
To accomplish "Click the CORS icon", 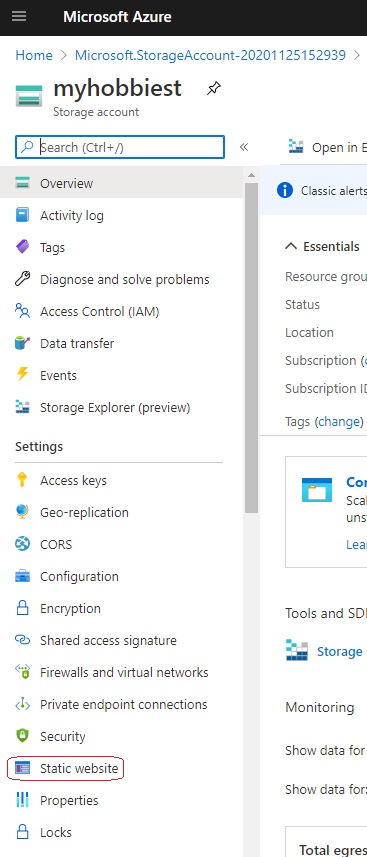I will (x=22, y=544).
